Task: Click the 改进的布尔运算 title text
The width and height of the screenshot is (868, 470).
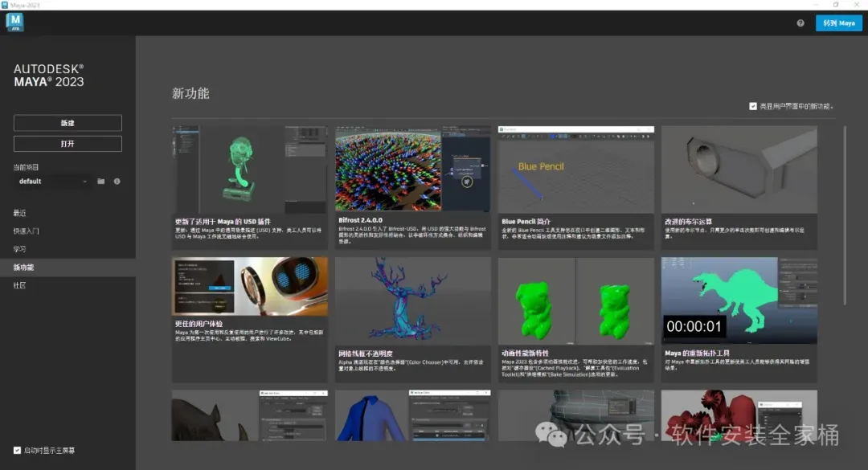Action: (688, 222)
